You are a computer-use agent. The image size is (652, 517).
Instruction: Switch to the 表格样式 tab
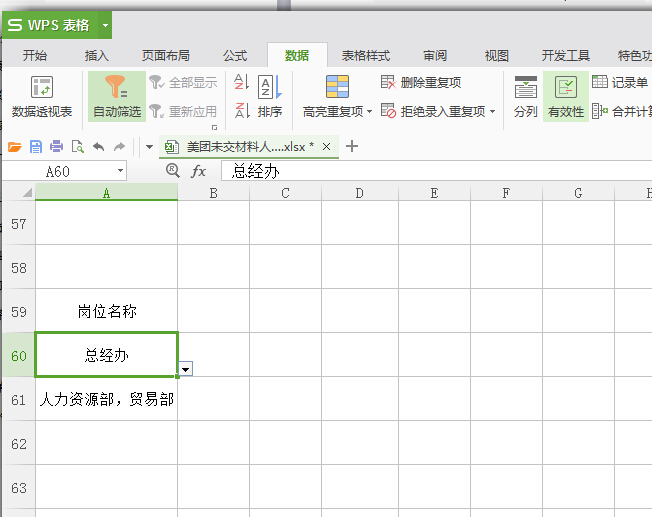[366, 55]
